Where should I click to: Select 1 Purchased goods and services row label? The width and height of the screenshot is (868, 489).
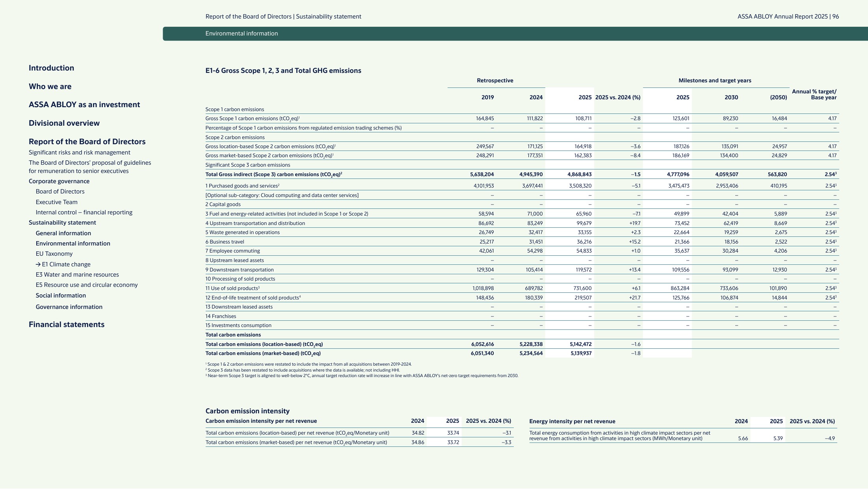click(242, 186)
